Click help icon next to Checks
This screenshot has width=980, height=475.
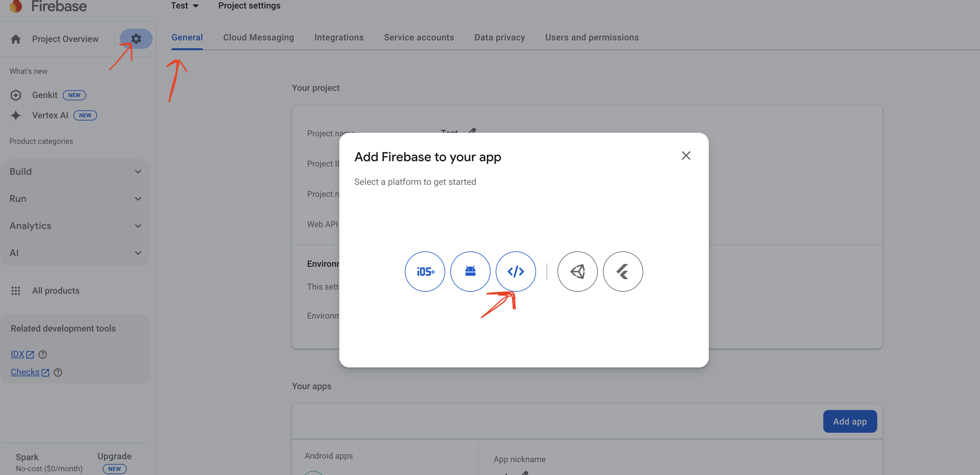[x=58, y=372]
